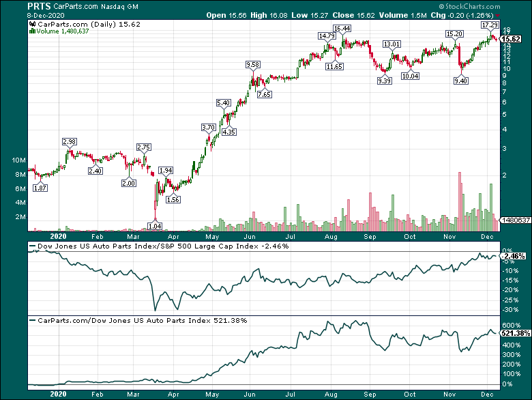Click the 1.04 March bottom label
Screen dimensions: 532x400
tap(155, 226)
